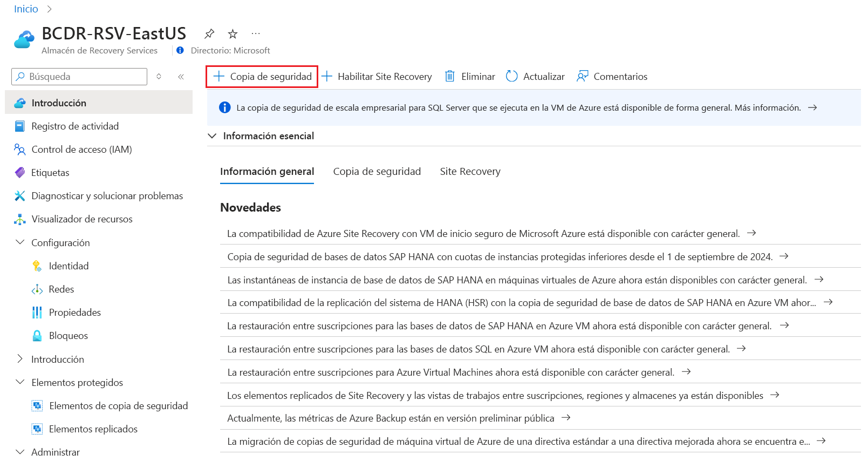Switch to the Copia de seguridad tab
Viewport: 868px width, 468px height.
coord(377,172)
